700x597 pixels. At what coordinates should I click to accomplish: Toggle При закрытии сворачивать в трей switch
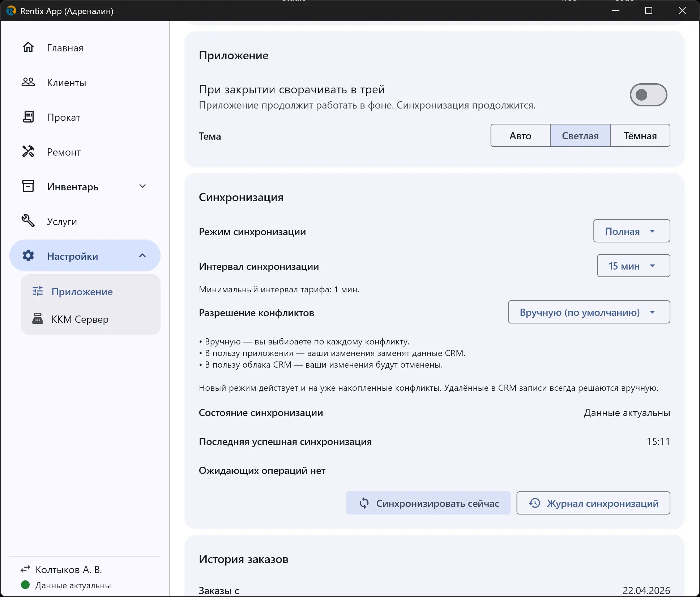(x=649, y=95)
